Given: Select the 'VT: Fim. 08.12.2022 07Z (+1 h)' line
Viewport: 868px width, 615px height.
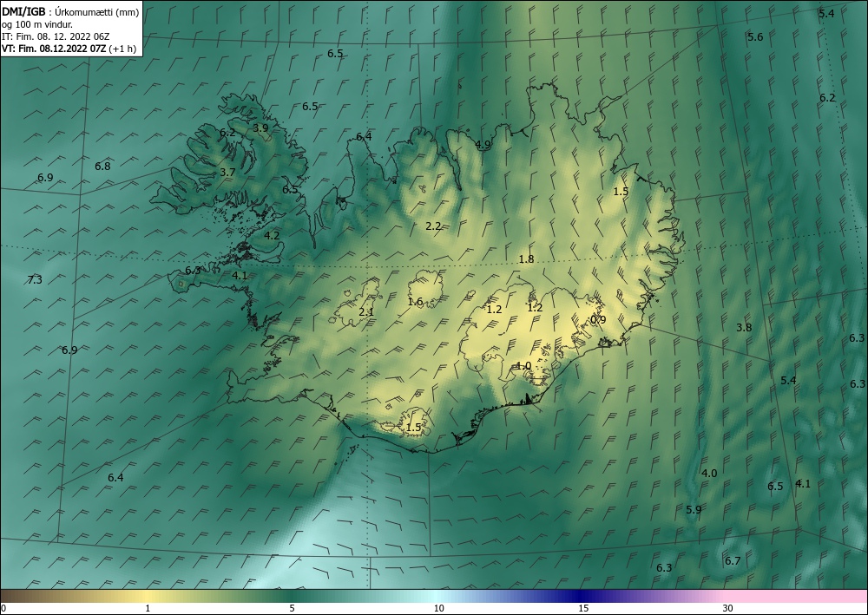Looking at the screenshot, I should [x=69, y=49].
